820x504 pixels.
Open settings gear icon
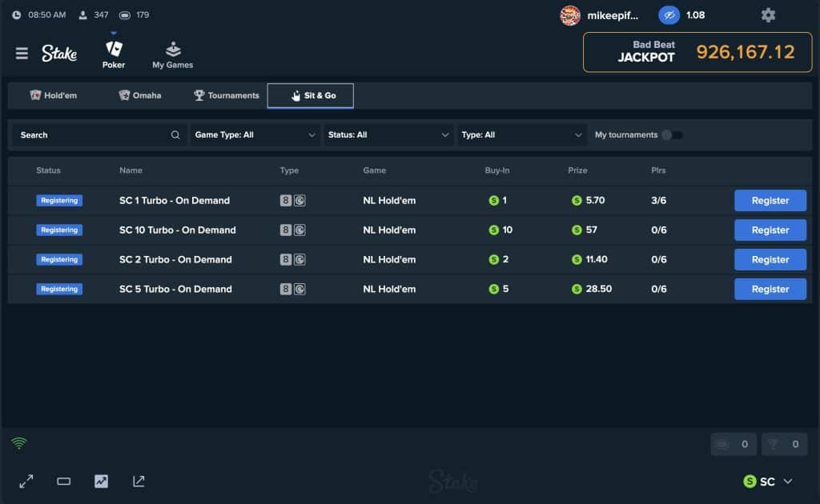point(768,15)
